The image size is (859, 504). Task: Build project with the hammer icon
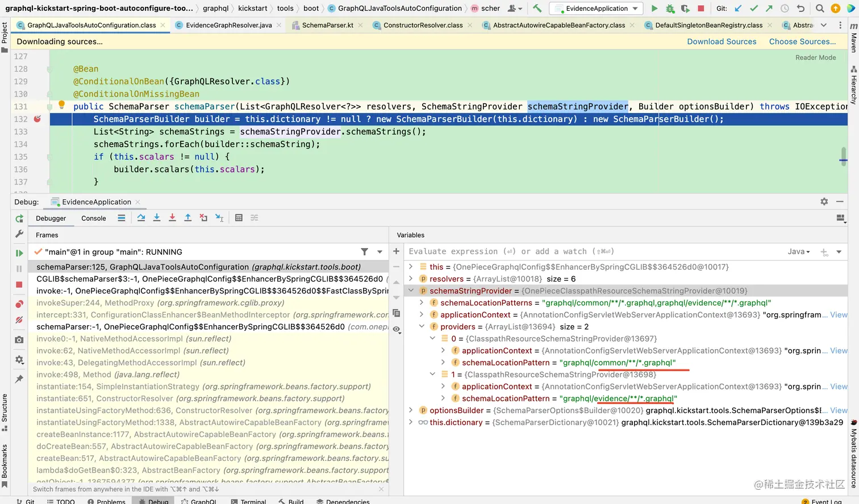pyautogui.click(x=537, y=9)
